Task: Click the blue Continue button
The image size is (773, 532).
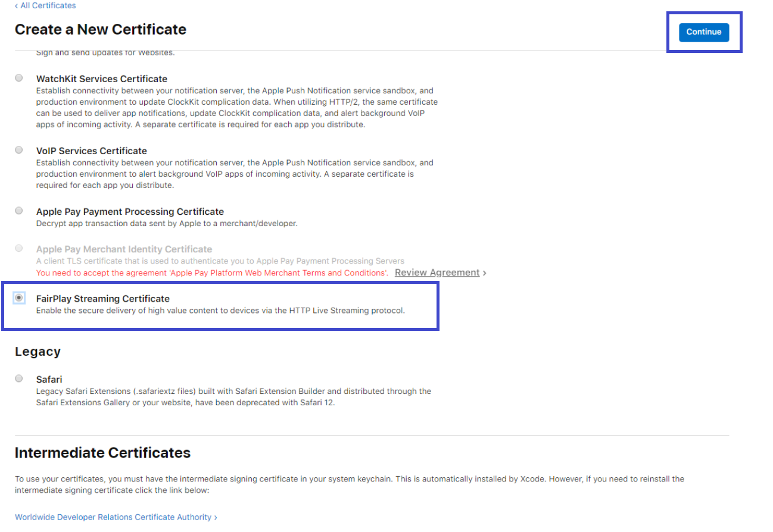Action: 704,32
